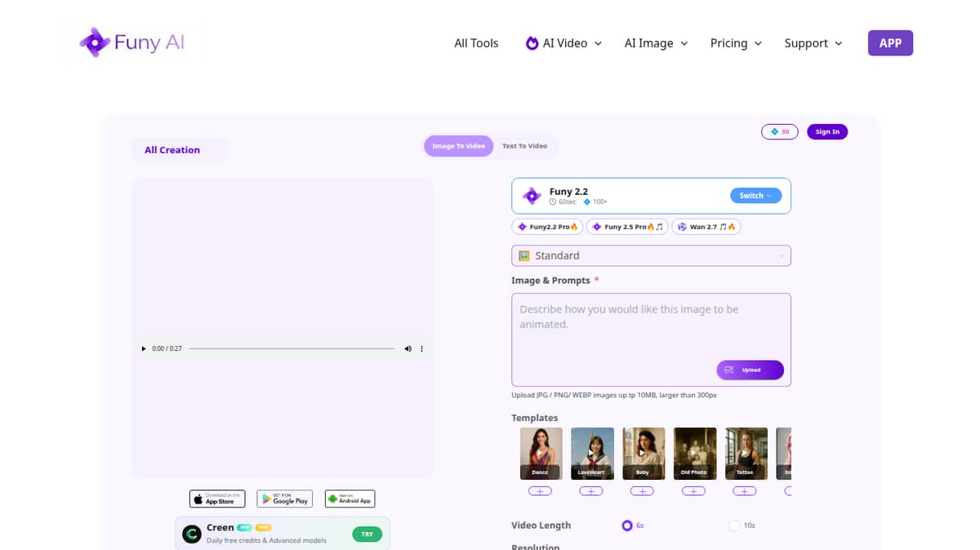
Task: Open the video player more options menu
Action: tap(422, 348)
